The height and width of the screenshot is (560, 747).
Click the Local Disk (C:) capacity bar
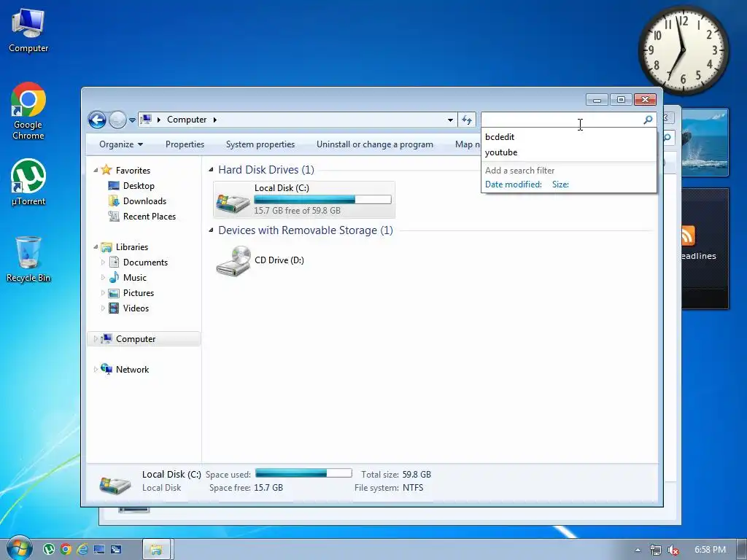322,200
